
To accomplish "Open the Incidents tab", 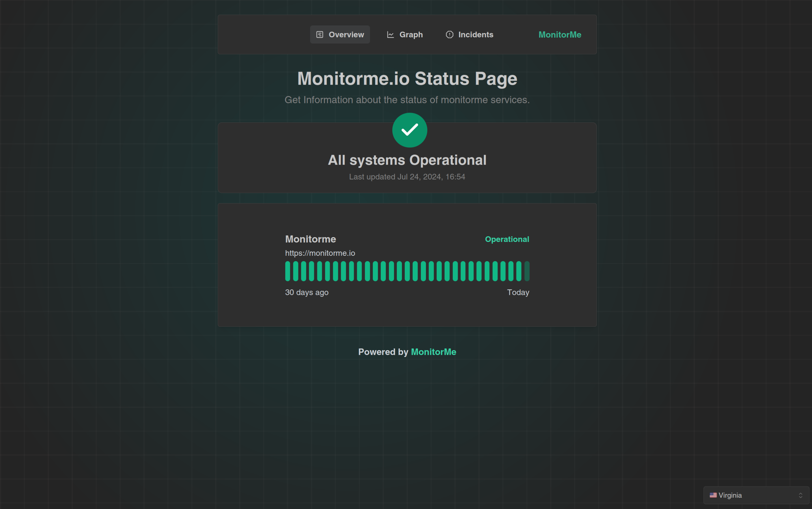I will coord(469,35).
